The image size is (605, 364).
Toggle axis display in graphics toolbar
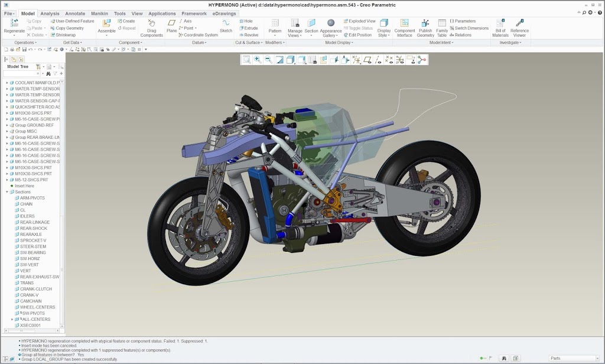(x=378, y=60)
